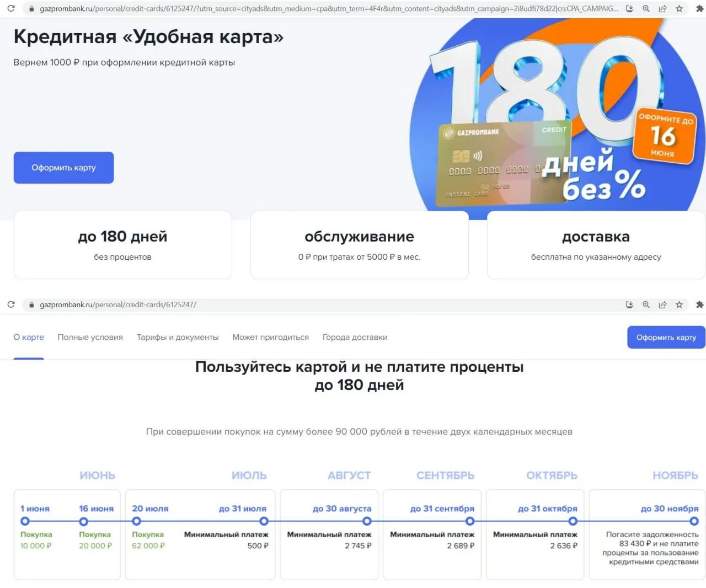706x588 pixels.
Task: Click 'Вернем 1000 ₽ при оформлении кредитной карты' text
Action: click(124, 62)
